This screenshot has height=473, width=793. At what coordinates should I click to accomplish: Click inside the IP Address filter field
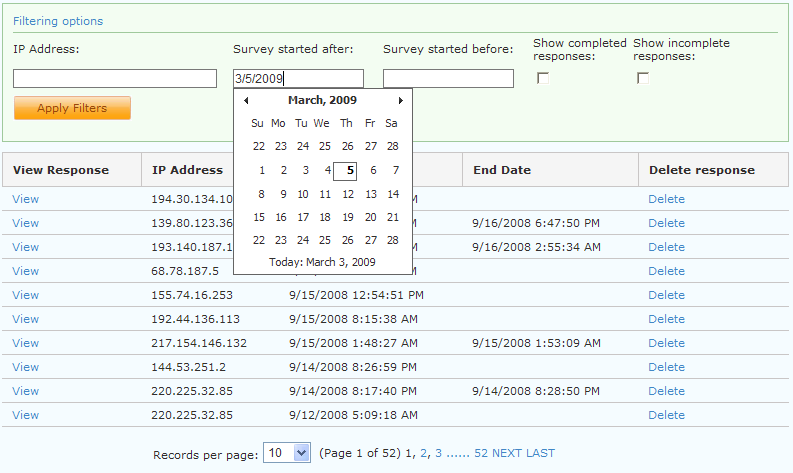point(115,79)
